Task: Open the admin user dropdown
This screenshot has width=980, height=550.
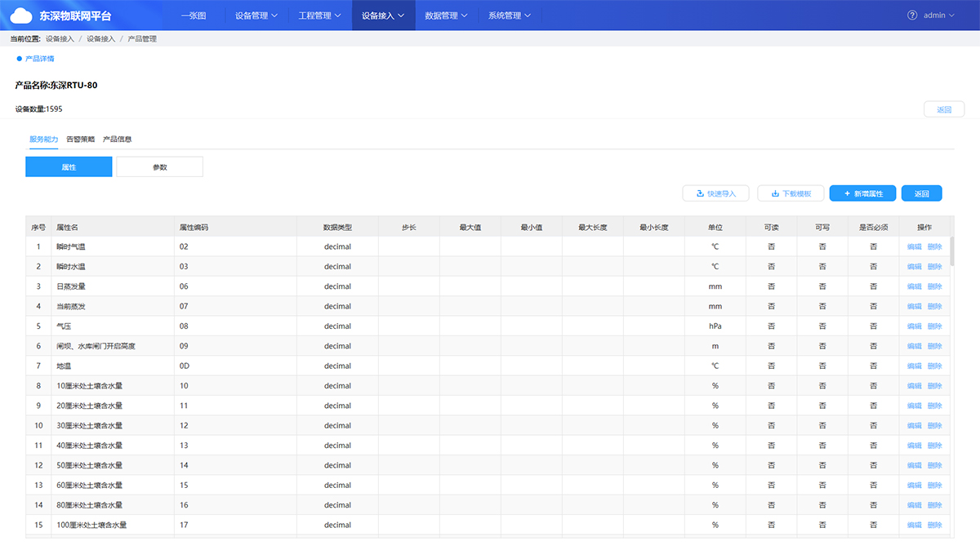Action: coord(938,15)
